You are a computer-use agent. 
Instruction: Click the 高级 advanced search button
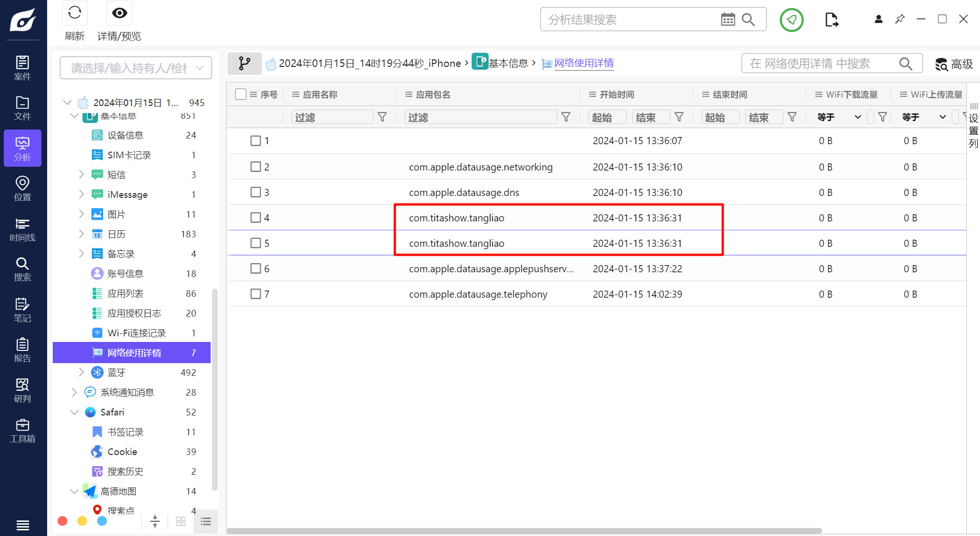[954, 64]
